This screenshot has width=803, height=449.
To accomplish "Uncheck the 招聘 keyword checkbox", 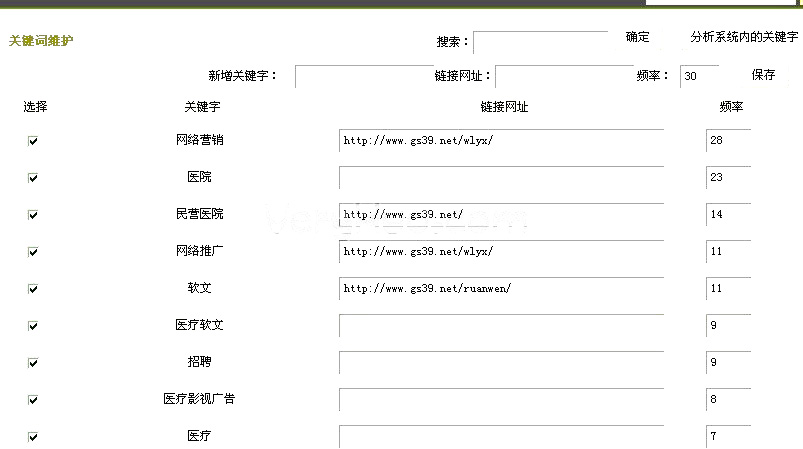I will [x=33, y=363].
